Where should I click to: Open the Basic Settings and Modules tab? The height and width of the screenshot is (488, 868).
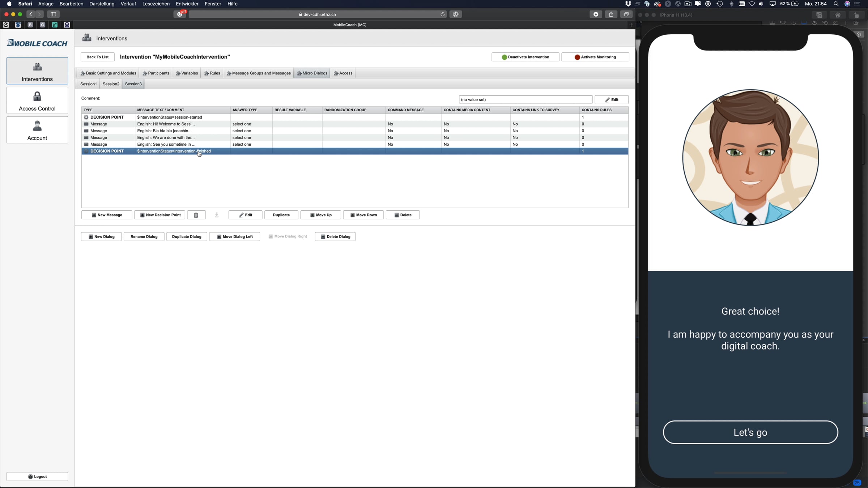pos(108,73)
